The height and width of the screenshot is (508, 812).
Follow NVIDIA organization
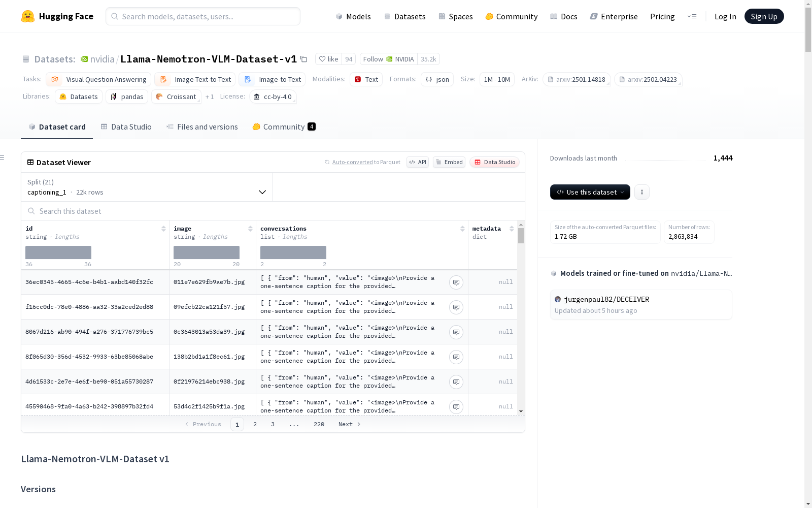[x=389, y=59]
